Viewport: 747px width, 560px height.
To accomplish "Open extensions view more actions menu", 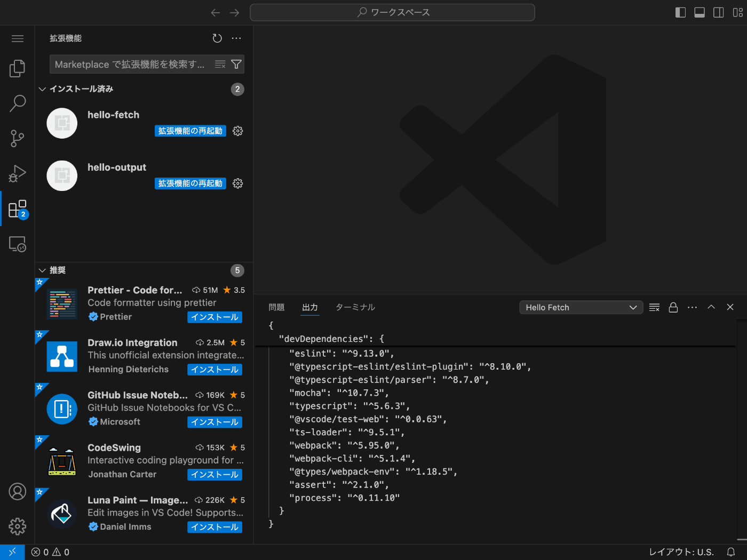I will (236, 38).
